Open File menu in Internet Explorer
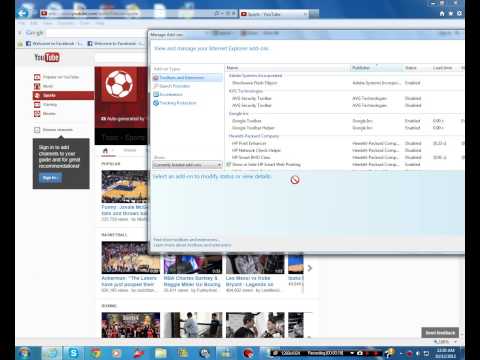Screen dimensions: 480x360 (x=22, y=23)
